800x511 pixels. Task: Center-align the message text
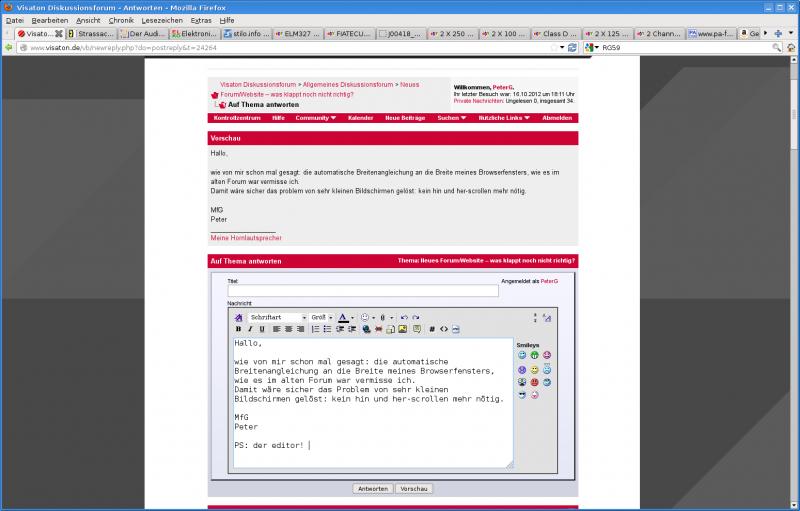(288, 328)
